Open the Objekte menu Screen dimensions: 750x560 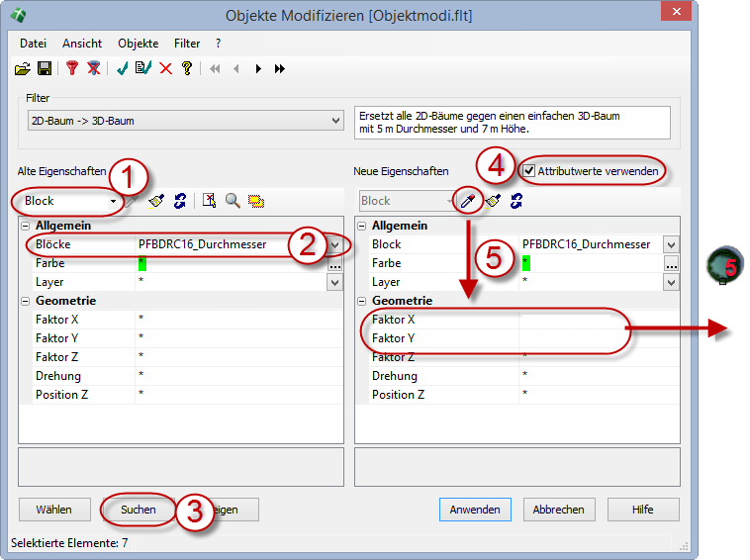tap(138, 44)
